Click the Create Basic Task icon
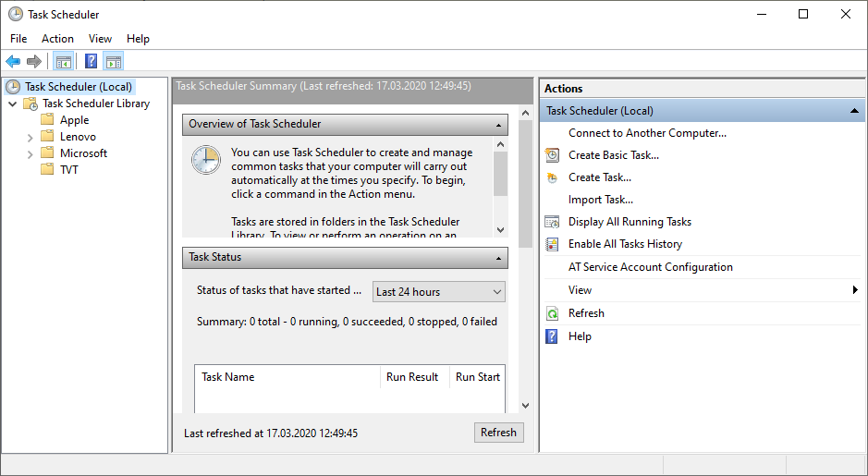 click(552, 155)
